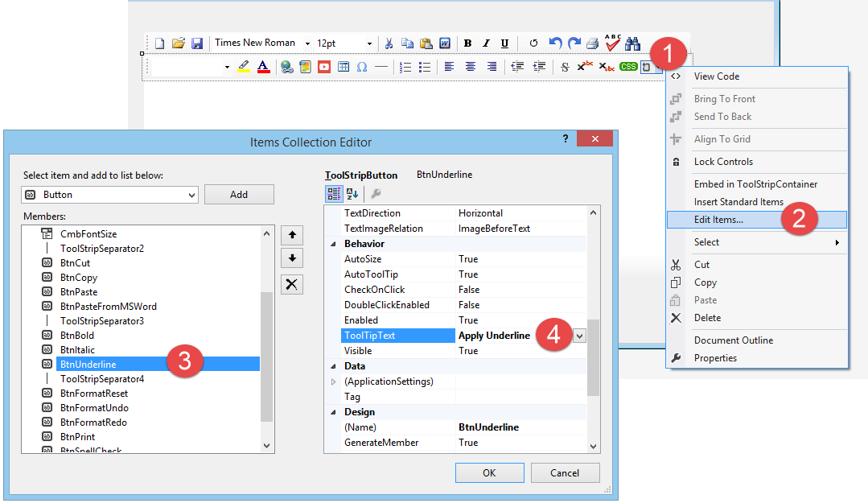Screen dimensions: 868x503
Task: Enable center text alignment
Action: [x=470, y=67]
